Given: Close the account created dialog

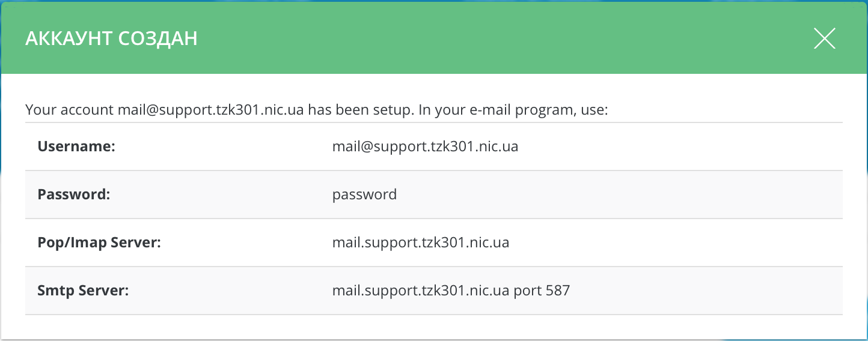Looking at the screenshot, I should tap(824, 39).
